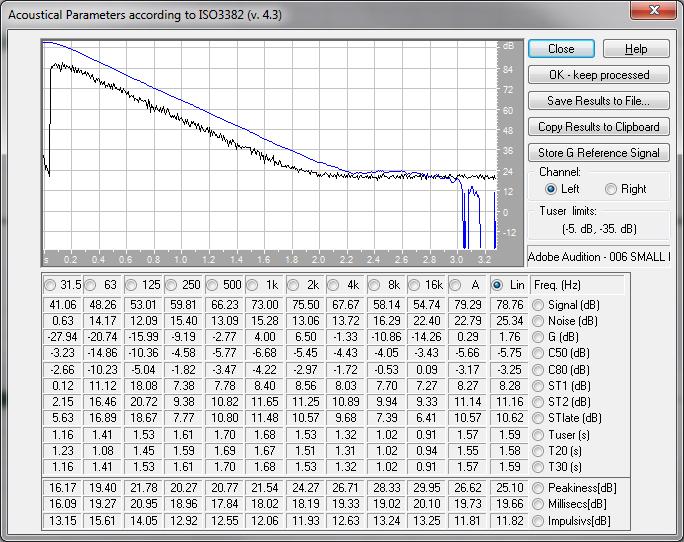Click the Freq. (Hz) header label

pos(557,285)
